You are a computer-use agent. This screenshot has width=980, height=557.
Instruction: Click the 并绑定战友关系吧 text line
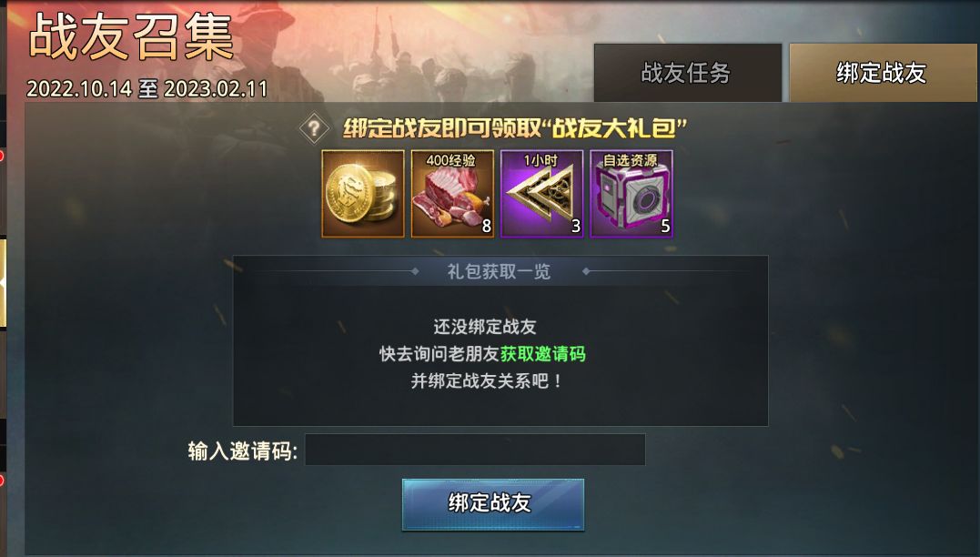486,380
